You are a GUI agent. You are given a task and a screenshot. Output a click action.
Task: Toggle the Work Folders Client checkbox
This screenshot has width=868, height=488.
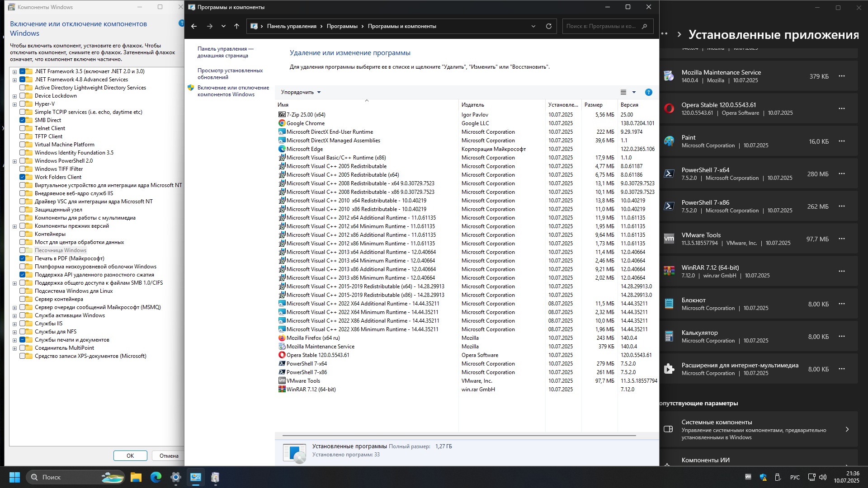coord(22,177)
